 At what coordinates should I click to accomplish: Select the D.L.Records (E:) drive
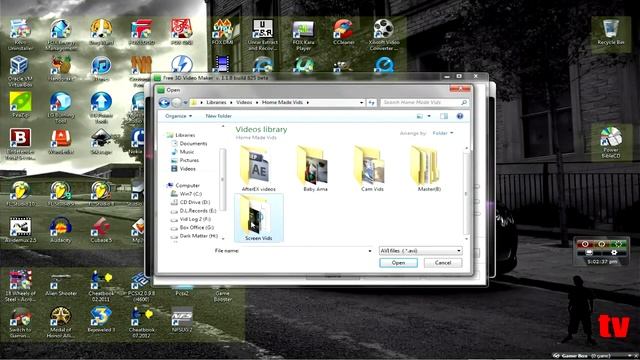[x=198, y=211]
